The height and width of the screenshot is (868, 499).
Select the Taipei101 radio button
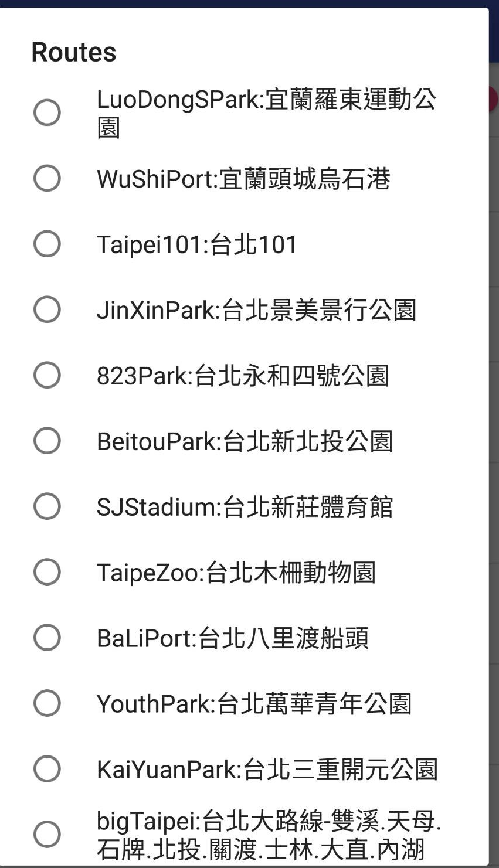pos(47,244)
